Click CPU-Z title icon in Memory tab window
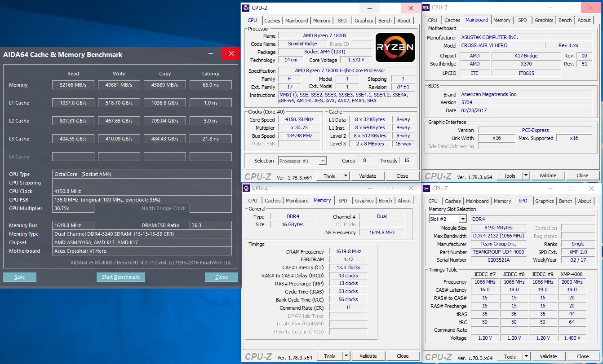 pyautogui.click(x=246, y=188)
